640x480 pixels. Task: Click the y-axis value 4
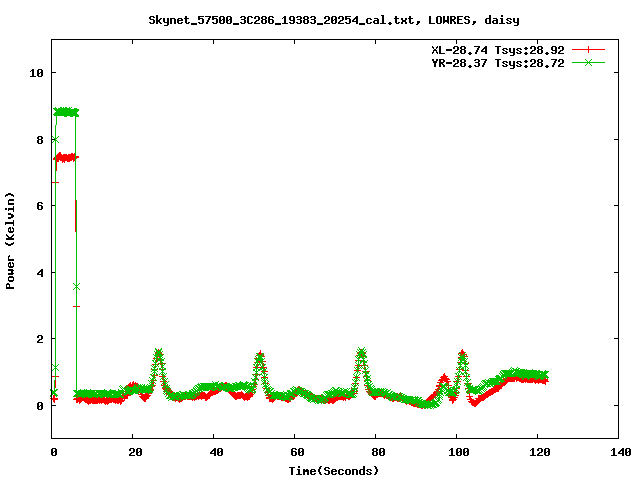pos(40,273)
